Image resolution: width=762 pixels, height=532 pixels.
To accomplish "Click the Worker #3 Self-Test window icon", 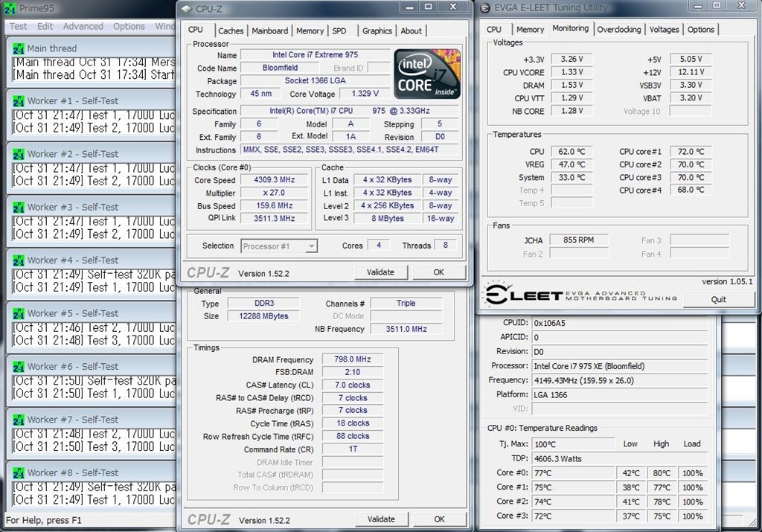I will point(19,208).
